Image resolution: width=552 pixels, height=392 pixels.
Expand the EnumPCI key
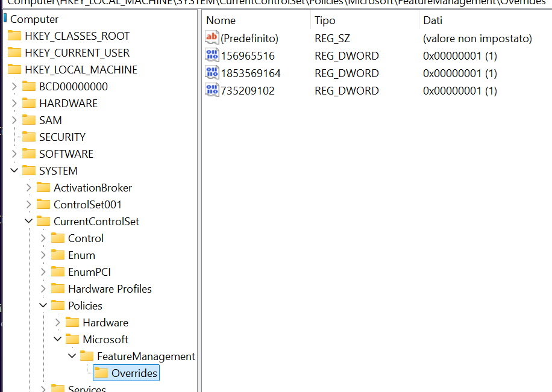pyautogui.click(x=43, y=272)
